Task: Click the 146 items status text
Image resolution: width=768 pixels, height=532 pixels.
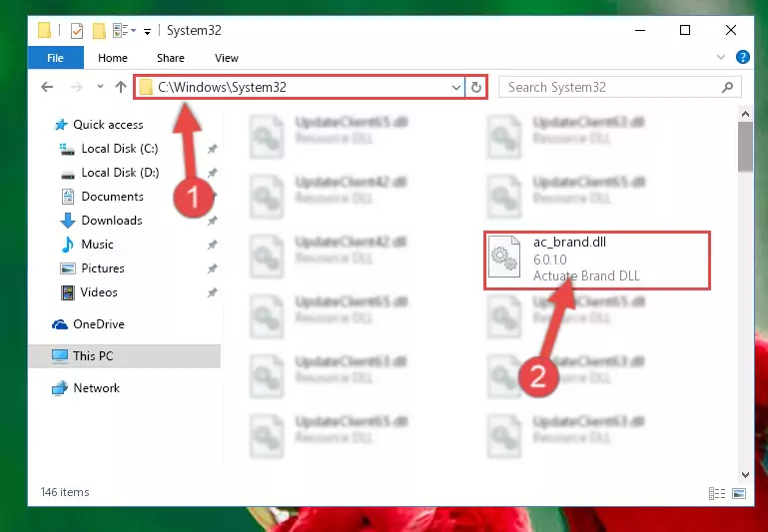Action: pyautogui.click(x=65, y=492)
